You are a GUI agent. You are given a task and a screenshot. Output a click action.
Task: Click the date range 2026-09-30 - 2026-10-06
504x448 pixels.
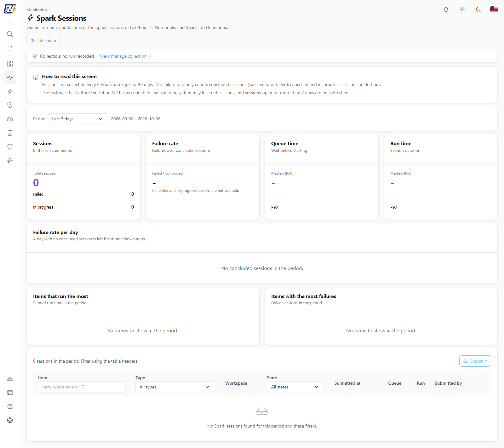pyautogui.click(x=135, y=119)
